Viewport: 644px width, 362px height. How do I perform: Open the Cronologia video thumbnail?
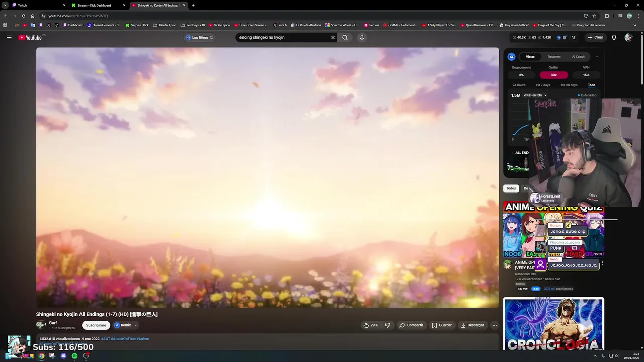click(x=553, y=324)
